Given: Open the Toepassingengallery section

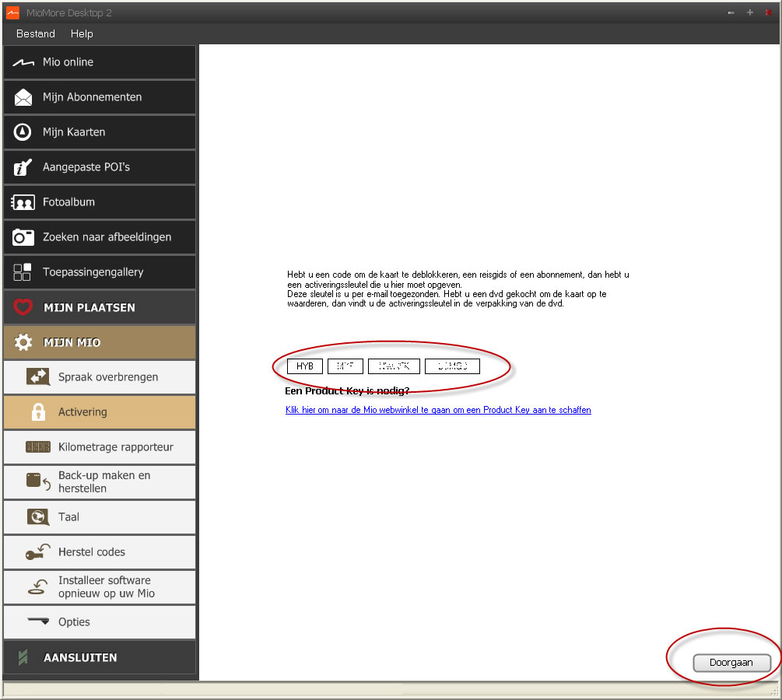Looking at the screenshot, I should (x=100, y=271).
